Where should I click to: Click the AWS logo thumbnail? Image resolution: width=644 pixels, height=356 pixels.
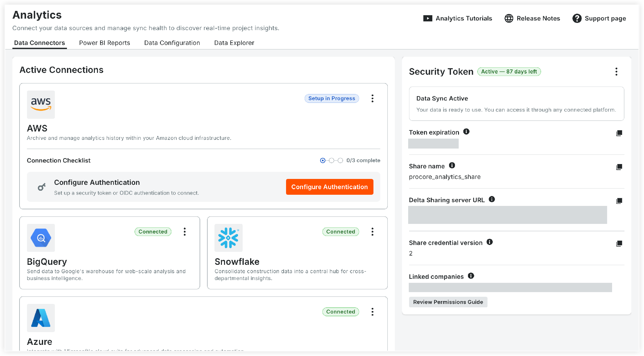[41, 105]
